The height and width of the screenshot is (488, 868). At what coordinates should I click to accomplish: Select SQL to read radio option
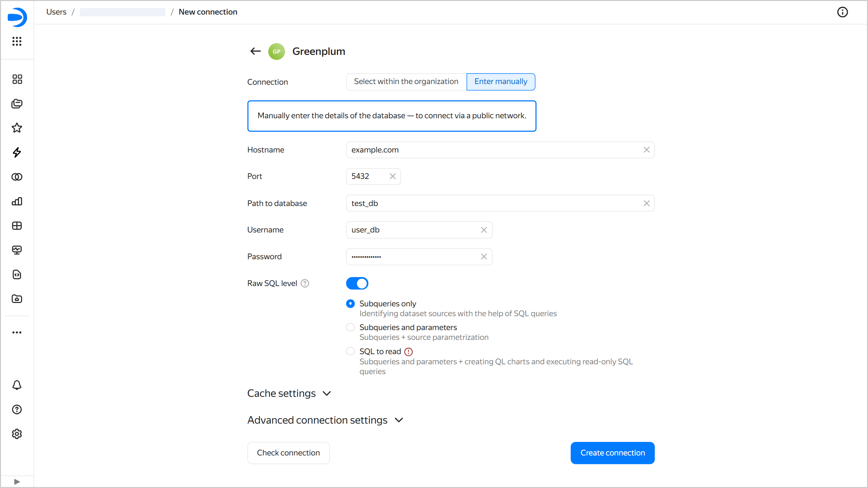(351, 351)
